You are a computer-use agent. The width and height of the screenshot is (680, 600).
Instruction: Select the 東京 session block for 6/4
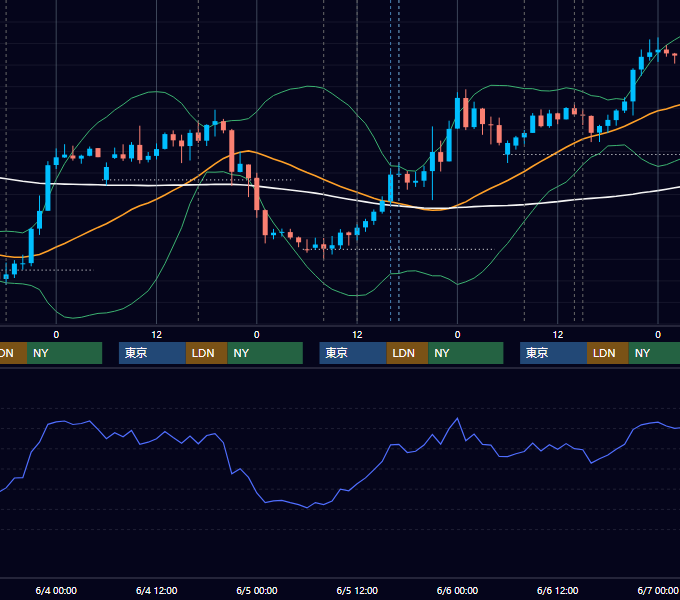[152, 353]
